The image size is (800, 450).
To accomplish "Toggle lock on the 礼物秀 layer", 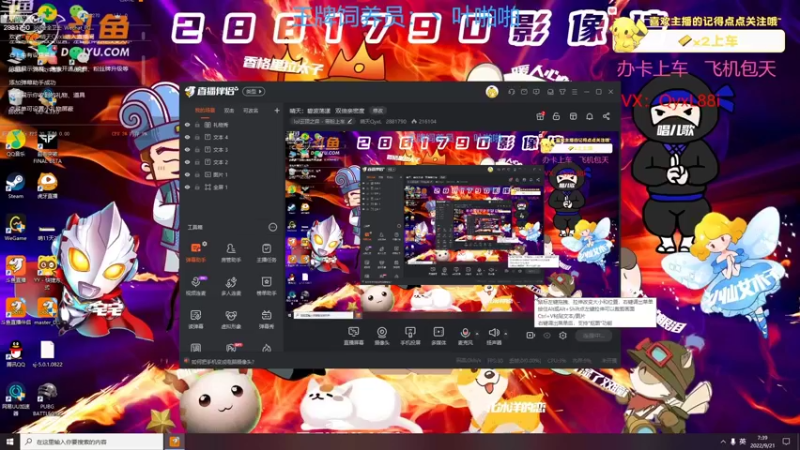I will point(197,125).
